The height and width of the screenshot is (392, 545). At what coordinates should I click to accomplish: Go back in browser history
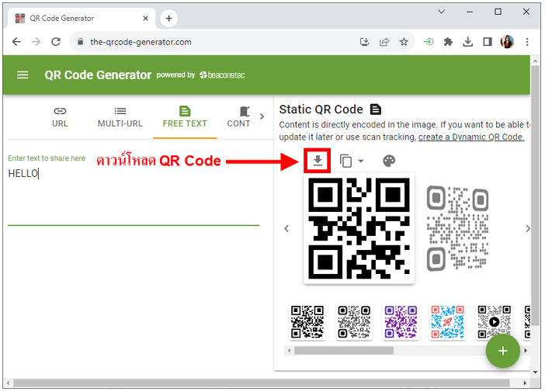[x=16, y=42]
